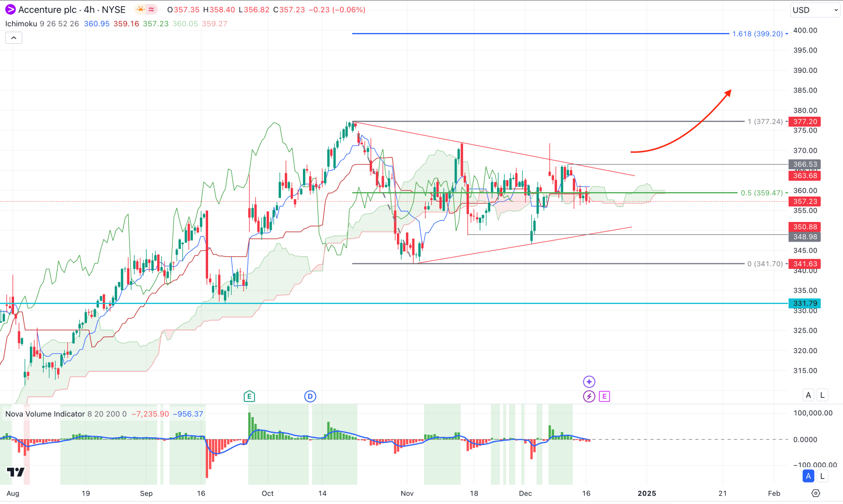Image resolution: width=843 pixels, height=504 pixels.
Task: Click the 350.88 price label
Action: coord(805,227)
